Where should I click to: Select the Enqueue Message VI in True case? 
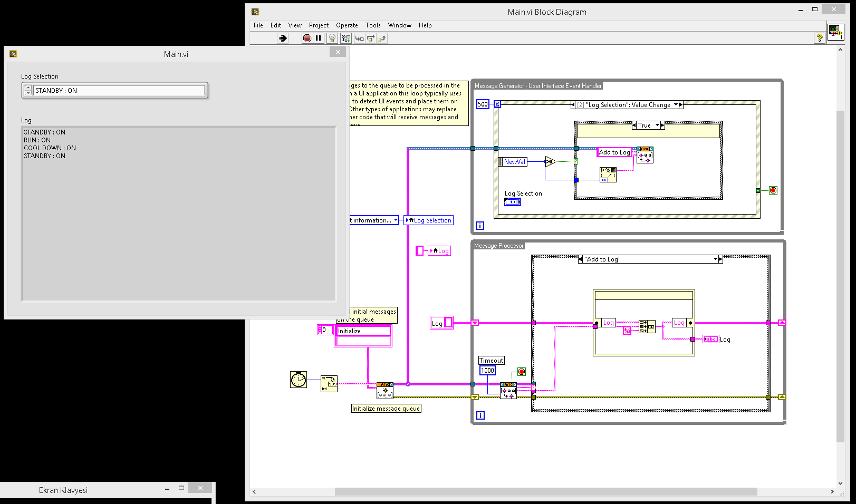click(x=645, y=155)
